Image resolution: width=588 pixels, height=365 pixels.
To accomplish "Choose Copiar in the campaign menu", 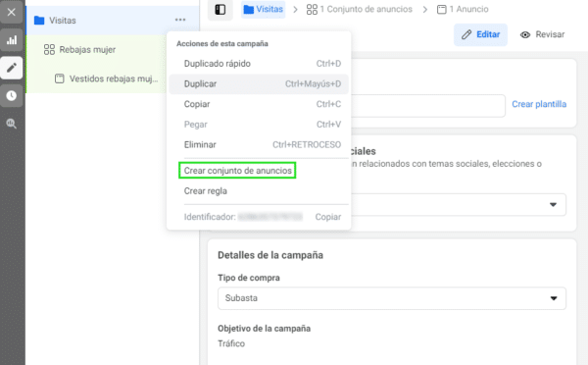I will (259, 104).
